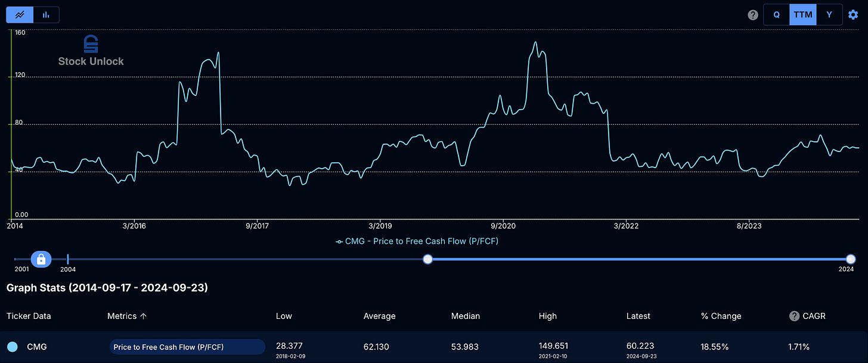Click the Graph Stats date range heading

tap(107, 288)
